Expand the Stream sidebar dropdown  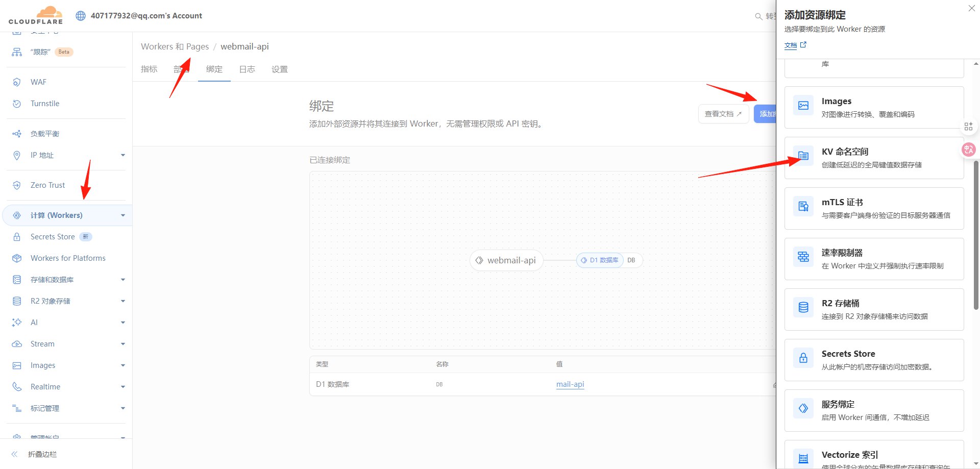click(x=122, y=343)
